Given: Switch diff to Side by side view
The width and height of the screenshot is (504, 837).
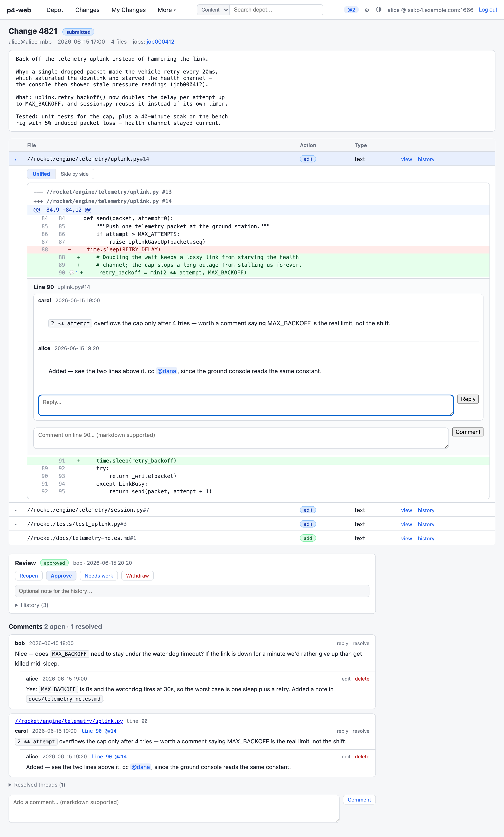Looking at the screenshot, I should [x=75, y=174].
